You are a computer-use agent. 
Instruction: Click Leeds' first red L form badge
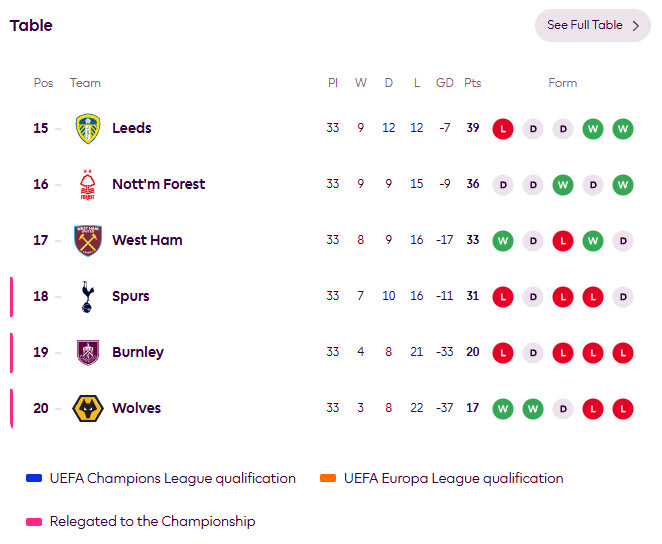click(503, 129)
